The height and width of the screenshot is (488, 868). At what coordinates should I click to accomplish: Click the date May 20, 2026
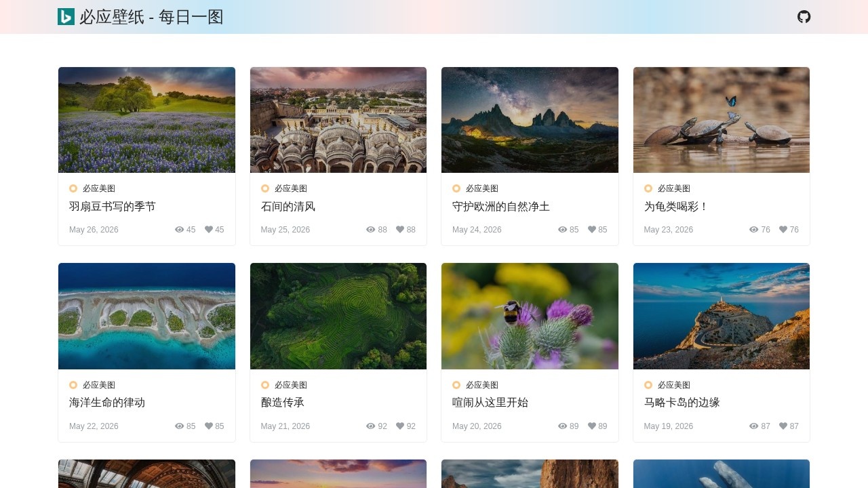click(477, 426)
